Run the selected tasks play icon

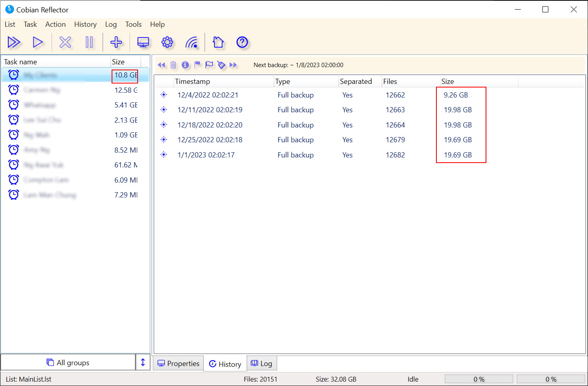click(x=38, y=42)
